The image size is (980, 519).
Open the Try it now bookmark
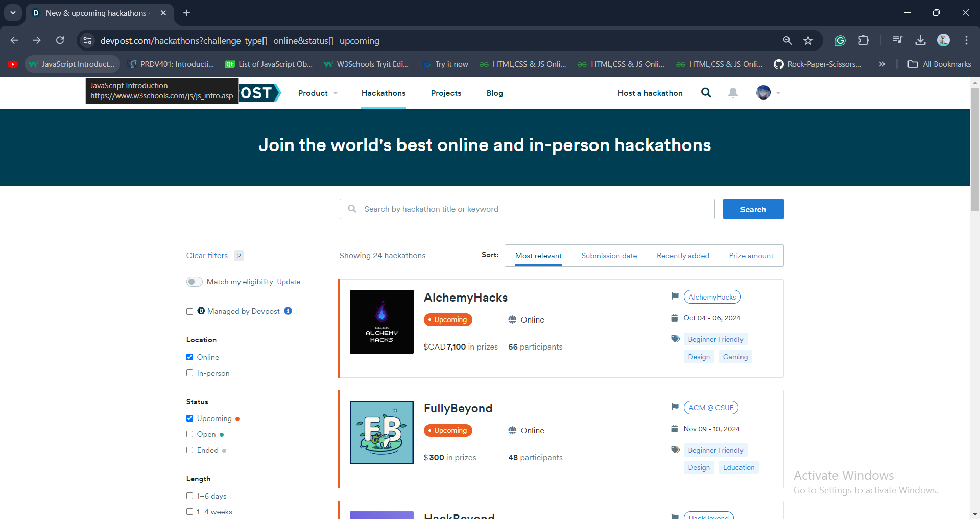(445, 64)
